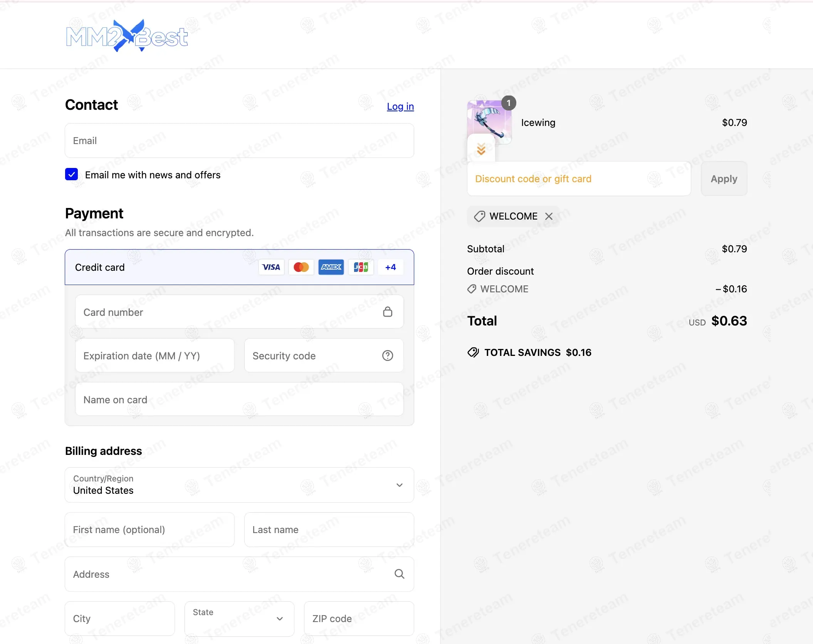813x644 pixels.
Task: Click the card number lock icon
Action: [x=388, y=312]
